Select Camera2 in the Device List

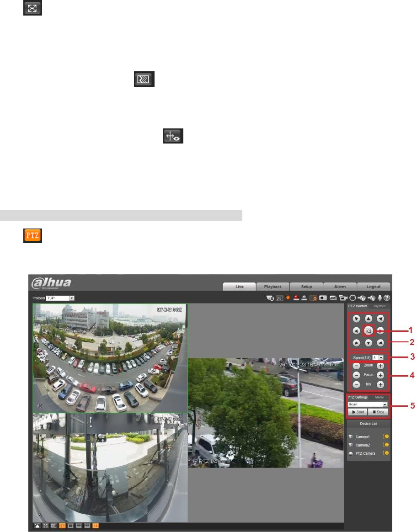coord(363,445)
